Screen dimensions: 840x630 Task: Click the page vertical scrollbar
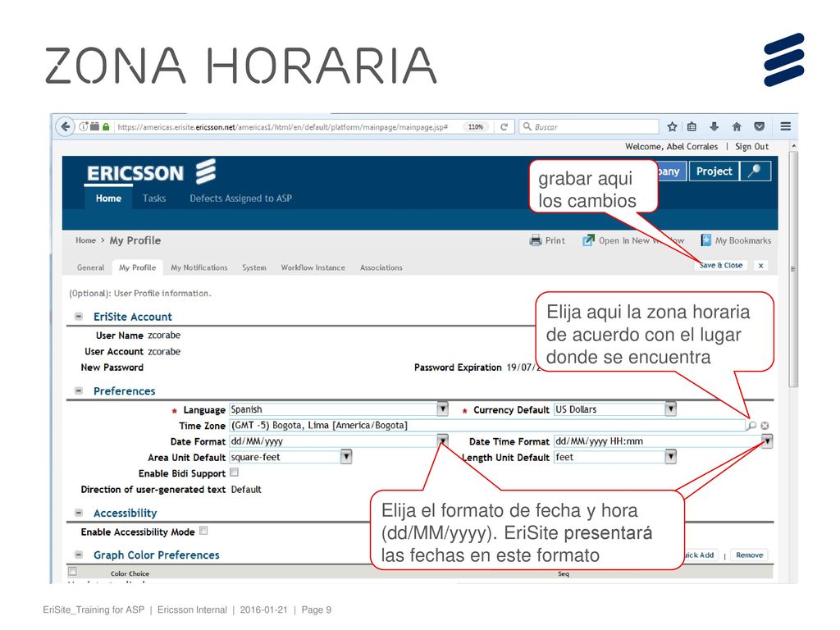pyautogui.click(x=793, y=268)
